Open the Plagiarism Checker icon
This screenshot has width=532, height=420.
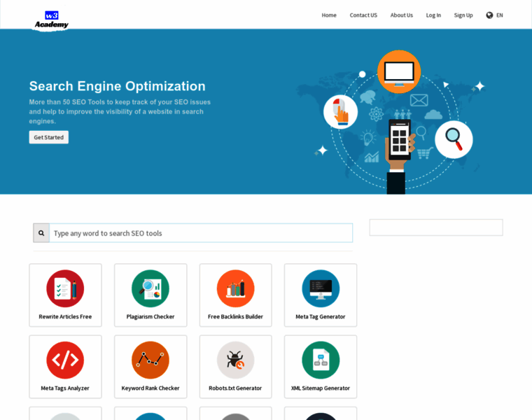(x=150, y=288)
